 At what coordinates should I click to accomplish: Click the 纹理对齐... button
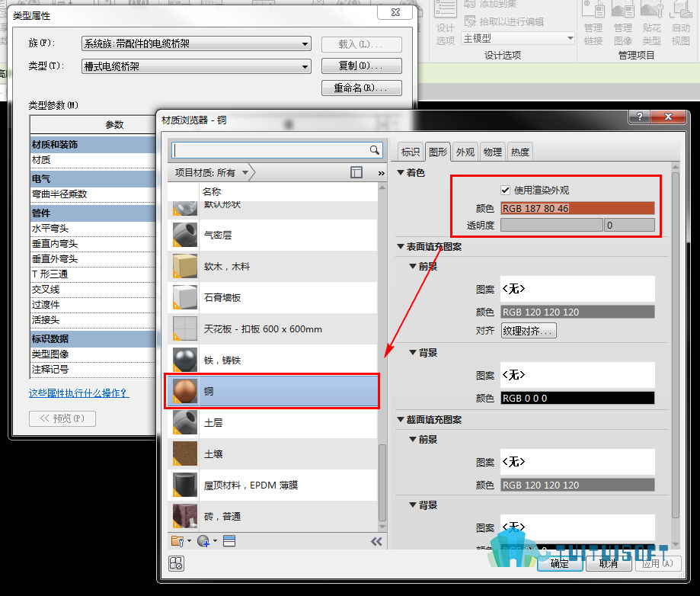529,331
